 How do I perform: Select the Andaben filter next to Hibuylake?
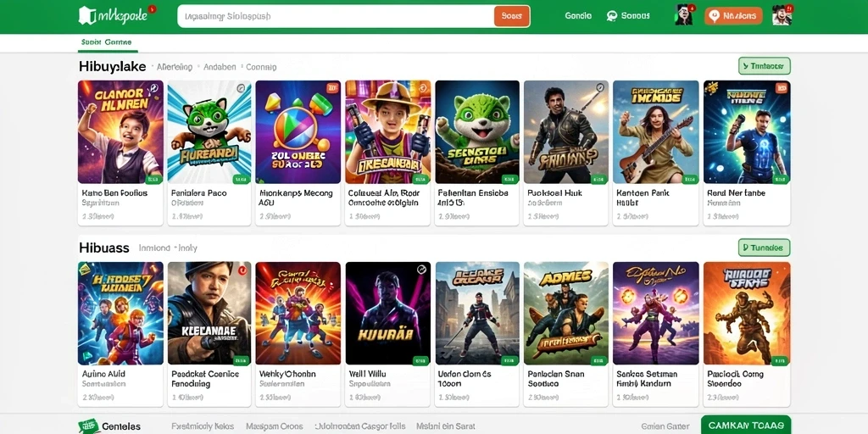click(x=220, y=67)
